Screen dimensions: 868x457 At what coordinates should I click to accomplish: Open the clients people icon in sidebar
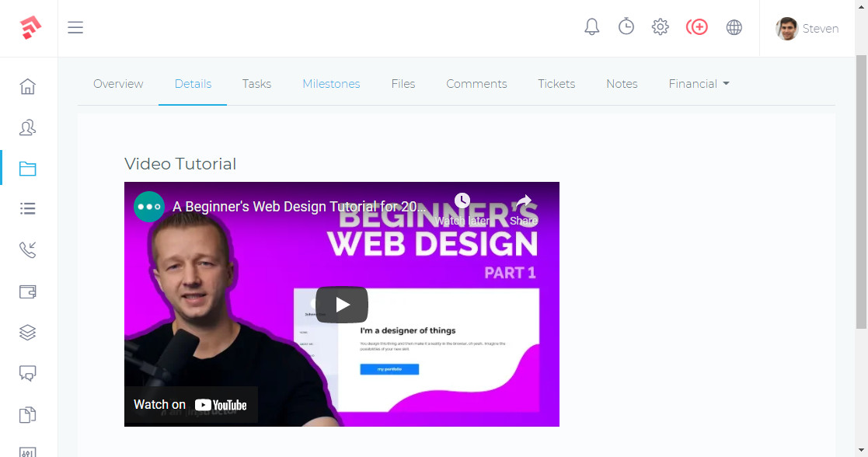[28, 127]
